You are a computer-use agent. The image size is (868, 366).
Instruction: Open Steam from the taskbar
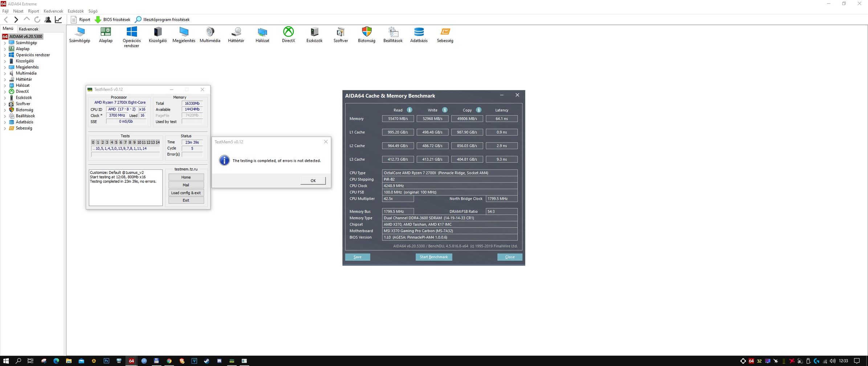click(207, 361)
